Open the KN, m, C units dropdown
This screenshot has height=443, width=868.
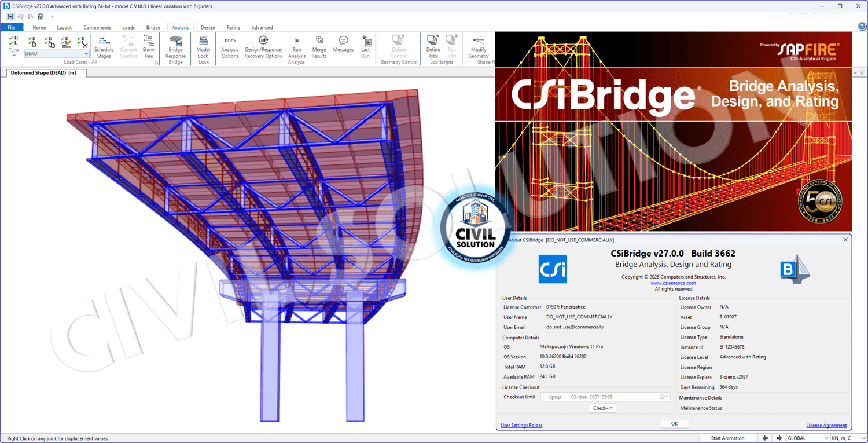pos(848,438)
